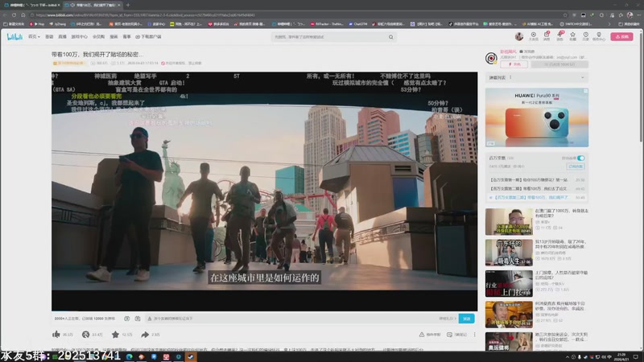This screenshot has height=362, width=644.
Task: Open the 创作中心 lightbulb icon
Action: click(599, 36)
